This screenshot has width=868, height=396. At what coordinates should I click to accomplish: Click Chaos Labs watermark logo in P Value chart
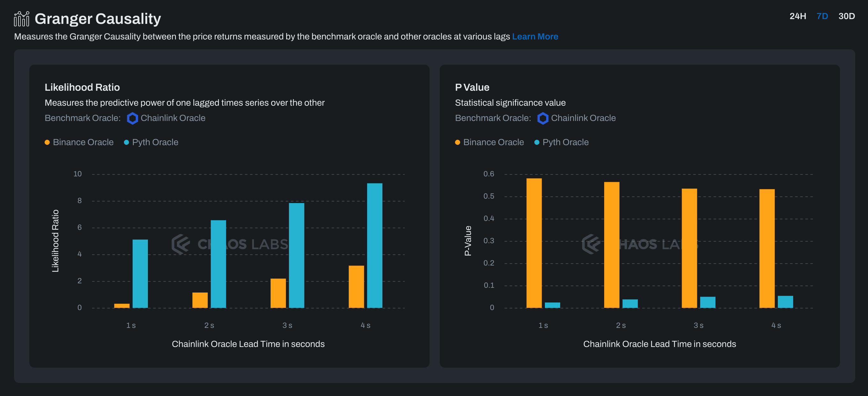pos(591,244)
